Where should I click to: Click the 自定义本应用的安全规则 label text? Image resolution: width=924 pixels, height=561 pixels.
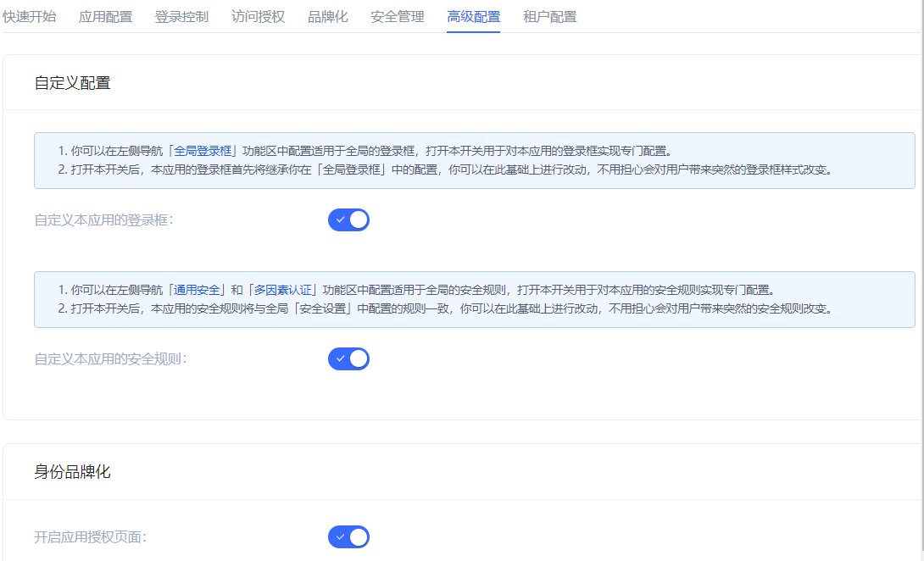click(x=110, y=358)
